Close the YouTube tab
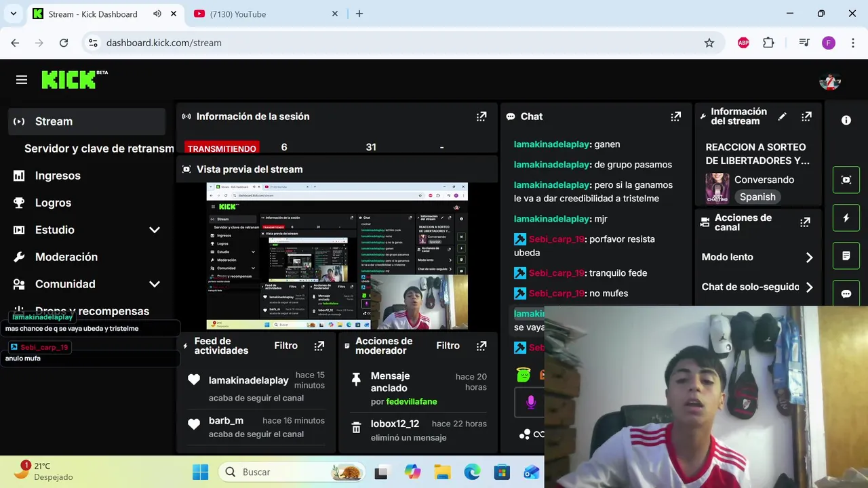The width and height of the screenshot is (868, 488). pos(335,14)
